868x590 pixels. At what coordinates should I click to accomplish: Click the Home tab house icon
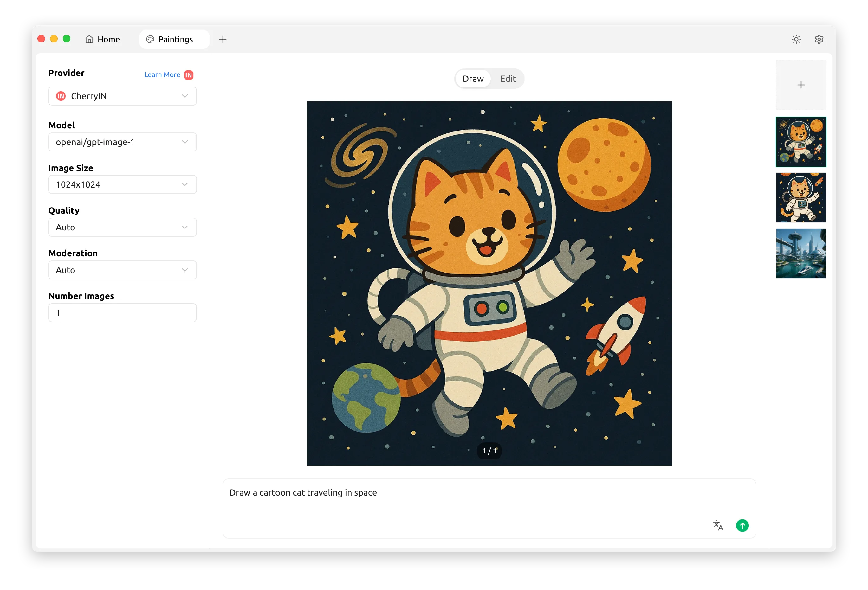tap(89, 39)
